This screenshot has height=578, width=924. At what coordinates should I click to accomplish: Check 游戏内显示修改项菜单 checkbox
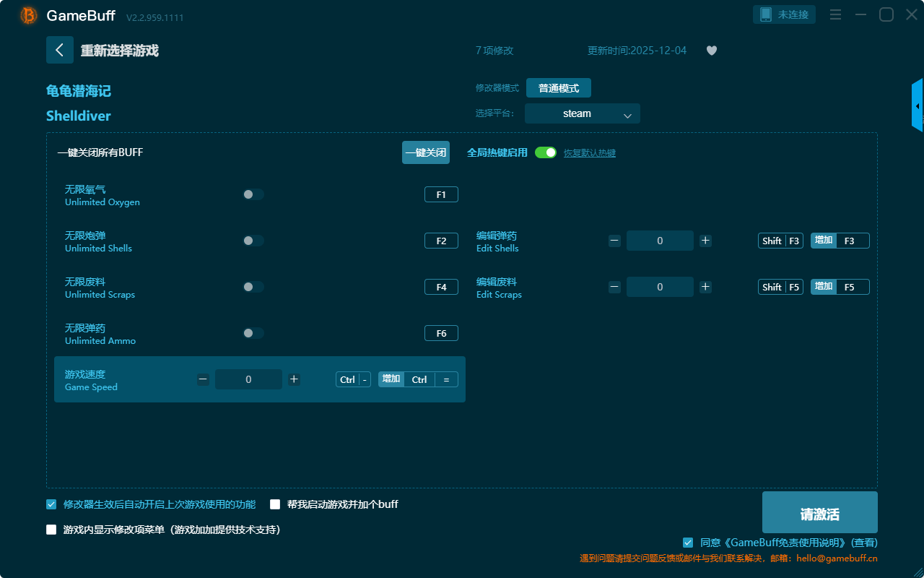51,530
